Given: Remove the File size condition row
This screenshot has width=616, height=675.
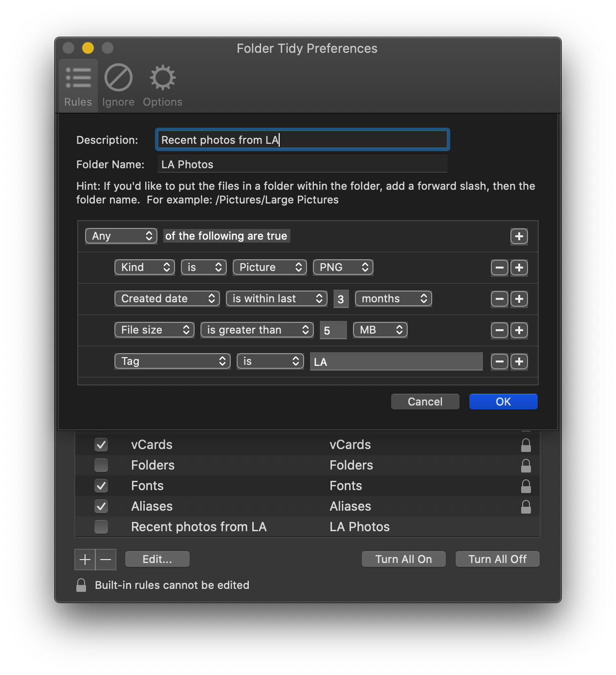Looking at the screenshot, I should point(499,330).
